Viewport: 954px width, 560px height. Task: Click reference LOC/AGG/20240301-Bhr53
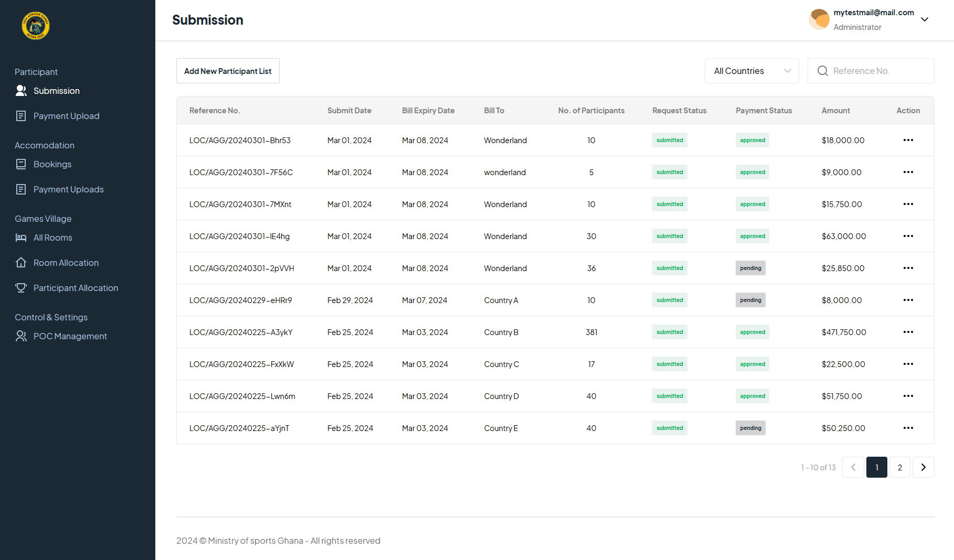[x=240, y=140]
